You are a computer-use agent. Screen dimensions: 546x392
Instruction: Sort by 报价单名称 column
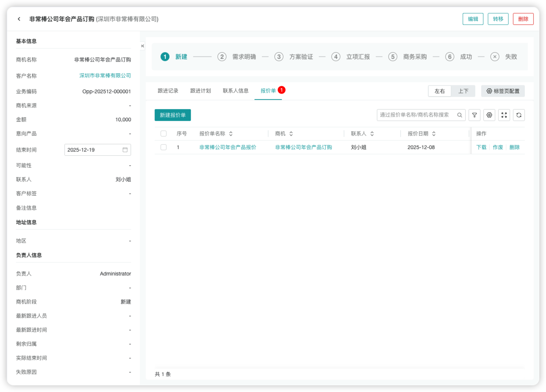[x=231, y=134]
